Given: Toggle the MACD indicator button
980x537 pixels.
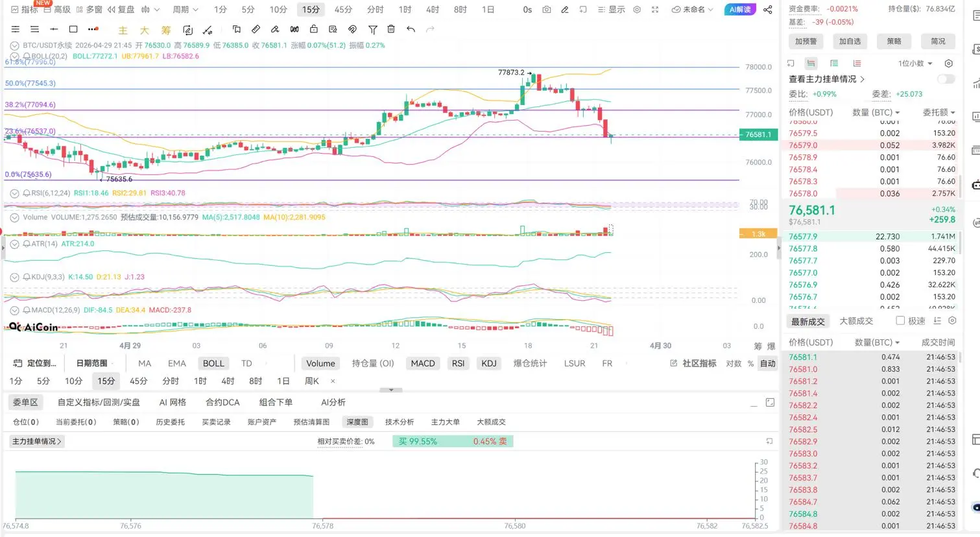Looking at the screenshot, I should click(422, 363).
